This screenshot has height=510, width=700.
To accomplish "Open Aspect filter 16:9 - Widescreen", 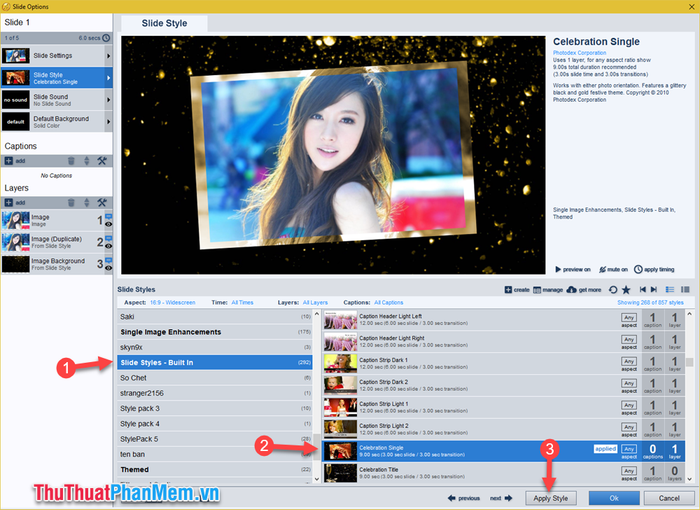I will (x=172, y=302).
